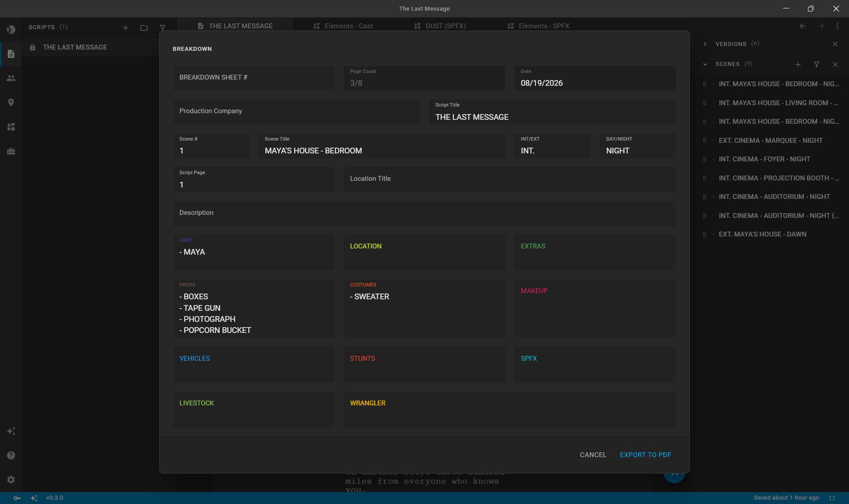Viewport: 849px width, 504px height.
Task: Click the Extras field
Action: coord(595,252)
